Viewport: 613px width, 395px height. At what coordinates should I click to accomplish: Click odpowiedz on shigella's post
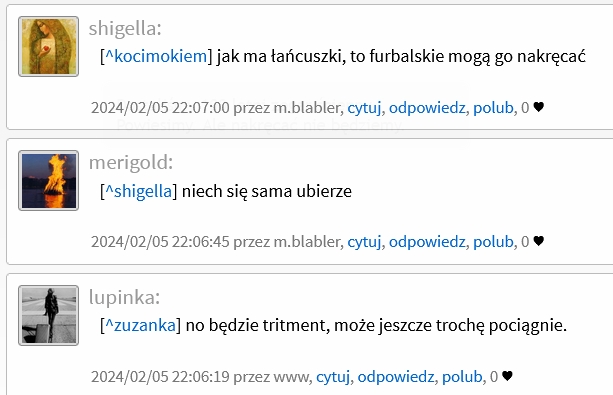point(427,108)
